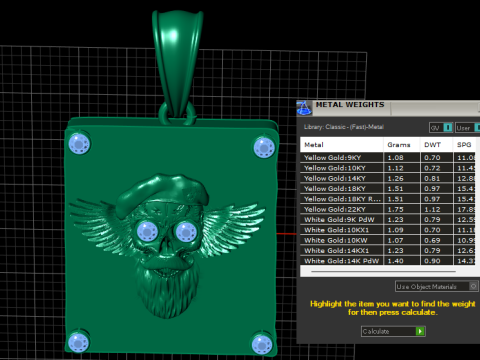480x360 pixels.
Task: Click the 0.81 DWT value for 14KY
Action: pos(432,178)
